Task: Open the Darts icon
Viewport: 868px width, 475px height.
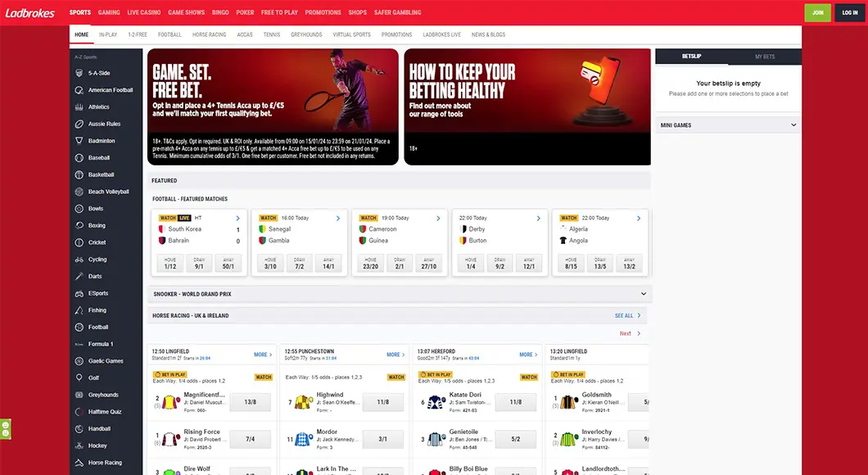Action: (79, 276)
